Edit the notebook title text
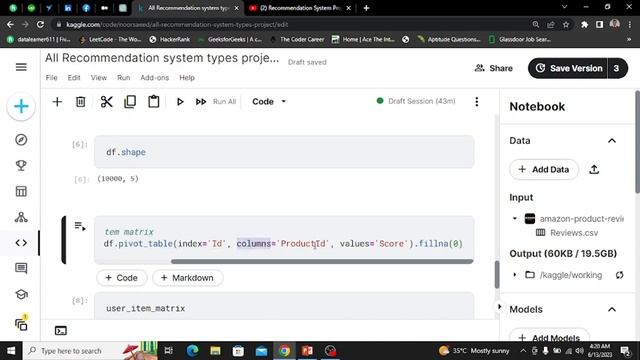Viewport: 640px width, 360px height. pos(162,58)
